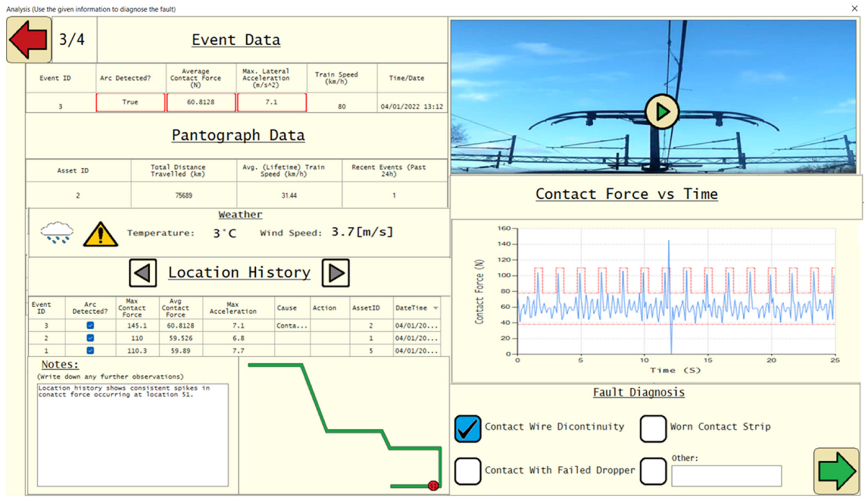Tick Contact With Failed Dropper checkbox

[x=468, y=471]
